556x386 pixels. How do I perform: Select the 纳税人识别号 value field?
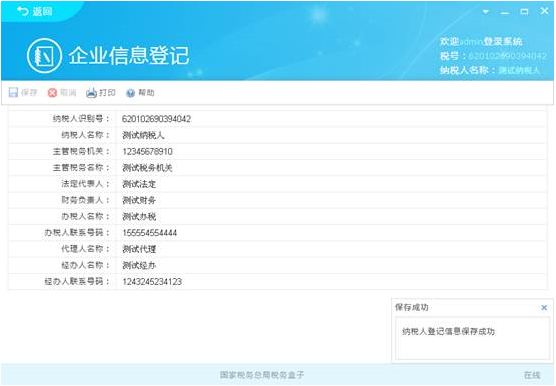pyautogui.click(x=330, y=119)
